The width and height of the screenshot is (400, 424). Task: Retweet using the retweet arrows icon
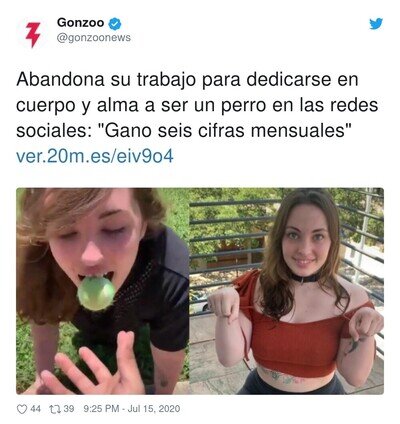pyautogui.click(x=55, y=409)
